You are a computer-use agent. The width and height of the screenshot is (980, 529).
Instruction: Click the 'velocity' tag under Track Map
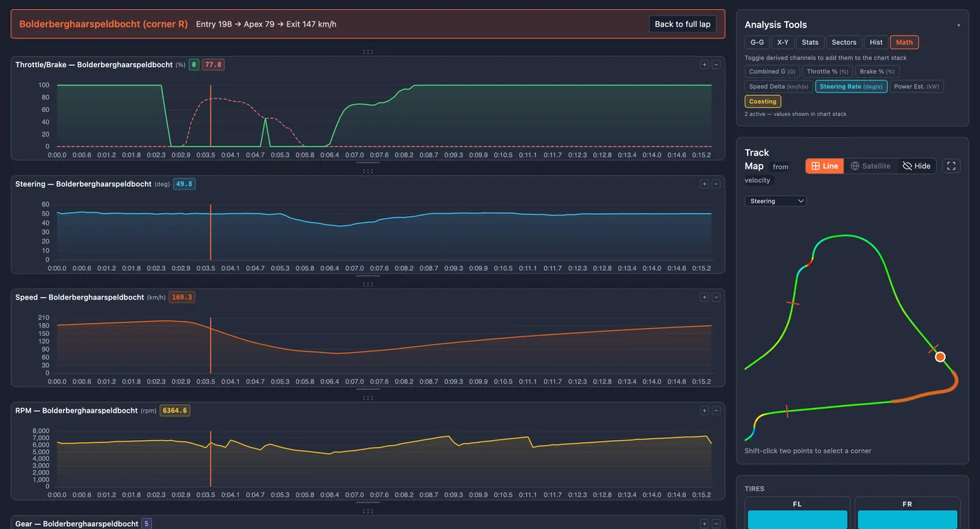pos(757,180)
